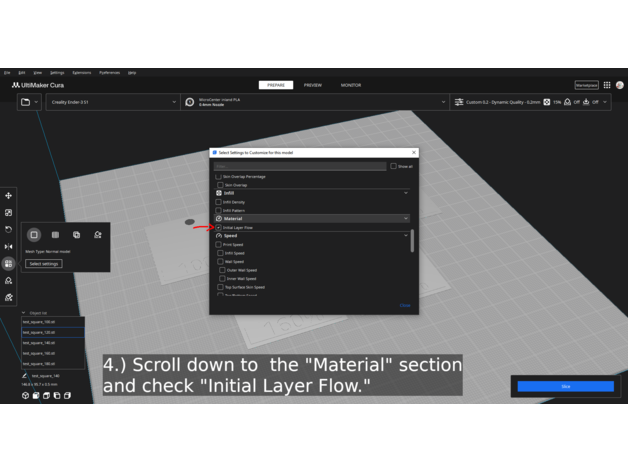This screenshot has width=628, height=472.
Task: Open the Support Blocker tool
Action: (x=9, y=281)
